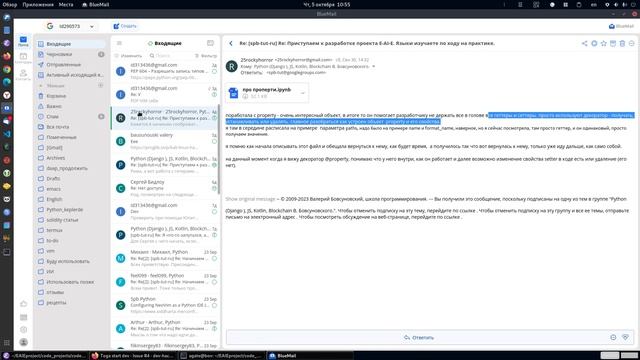Viewport: 640px width, 360px height.
Task: Open the date and time panel clock
Action: coord(327,4)
